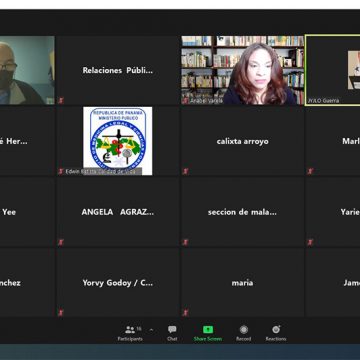Open the Chat bubble icon
The width and height of the screenshot is (360, 360).
pyautogui.click(x=172, y=330)
